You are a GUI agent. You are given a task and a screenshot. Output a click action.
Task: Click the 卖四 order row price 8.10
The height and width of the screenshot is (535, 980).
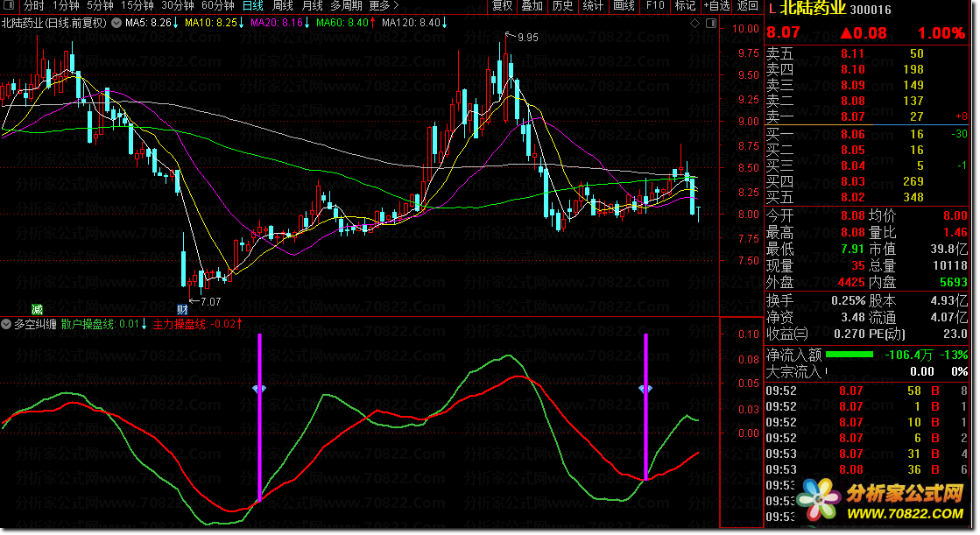[x=852, y=69]
